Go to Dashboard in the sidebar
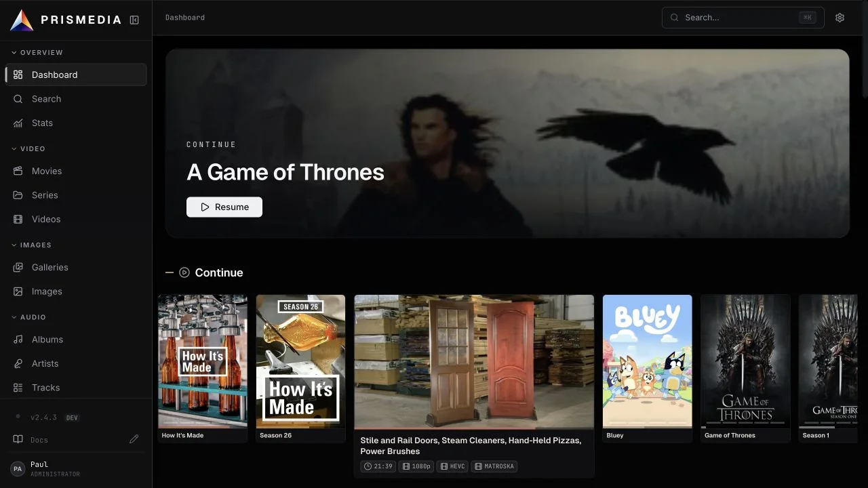The height and width of the screenshot is (488, 868). click(76, 75)
